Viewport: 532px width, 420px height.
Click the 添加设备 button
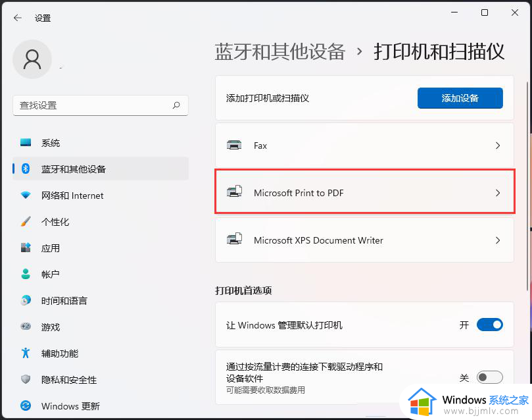pyautogui.click(x=460, y=98)
